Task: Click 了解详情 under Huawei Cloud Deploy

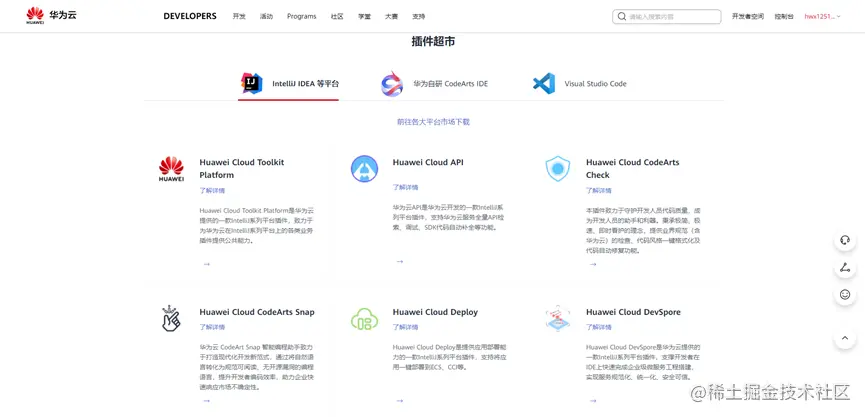Action: click(405, 327)
